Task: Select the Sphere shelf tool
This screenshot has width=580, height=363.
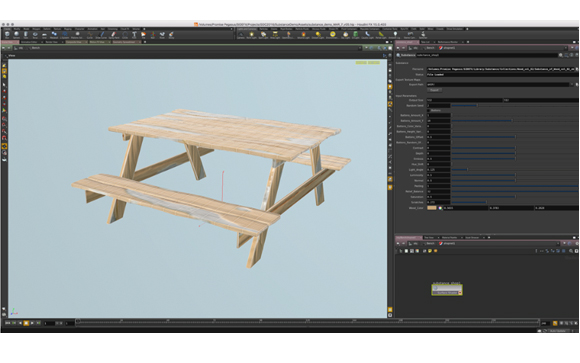Action: coord(16,34)
